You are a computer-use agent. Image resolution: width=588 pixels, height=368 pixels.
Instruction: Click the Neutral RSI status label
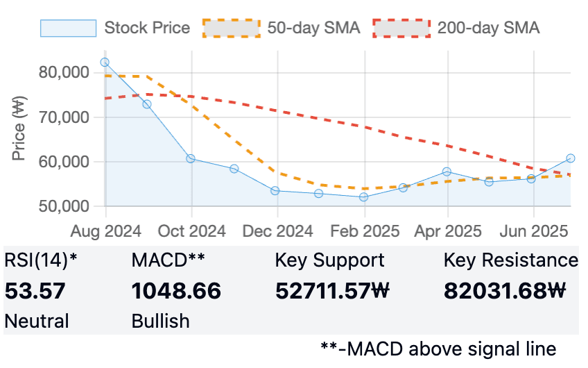37,321
